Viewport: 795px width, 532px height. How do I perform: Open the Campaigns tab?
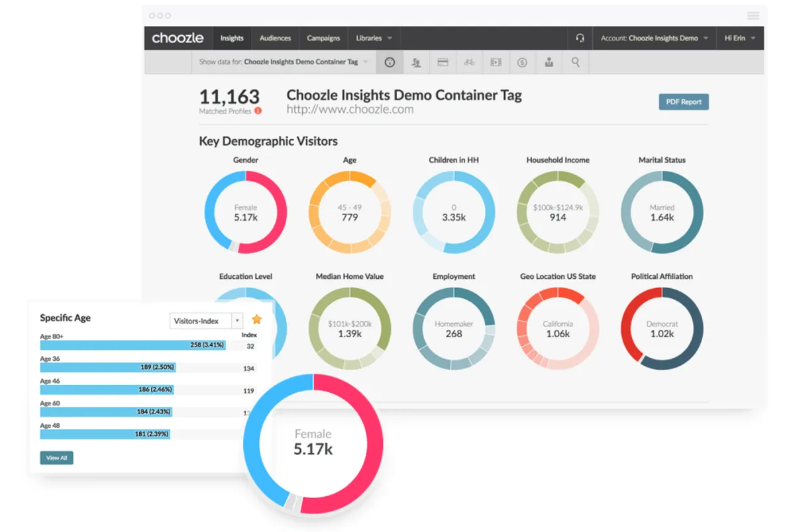[x=323, y=38]
